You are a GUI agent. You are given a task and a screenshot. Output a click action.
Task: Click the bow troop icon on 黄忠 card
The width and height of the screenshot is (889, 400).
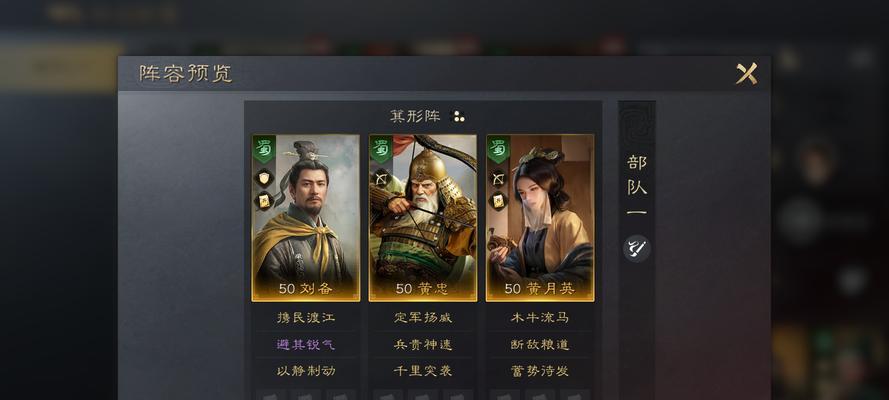(381, 178)
